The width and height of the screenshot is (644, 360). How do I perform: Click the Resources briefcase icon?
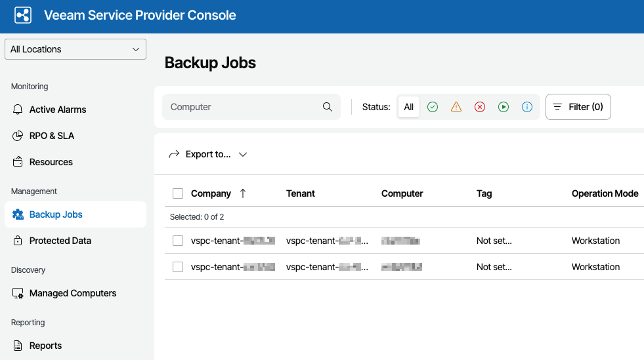[18, 162]
